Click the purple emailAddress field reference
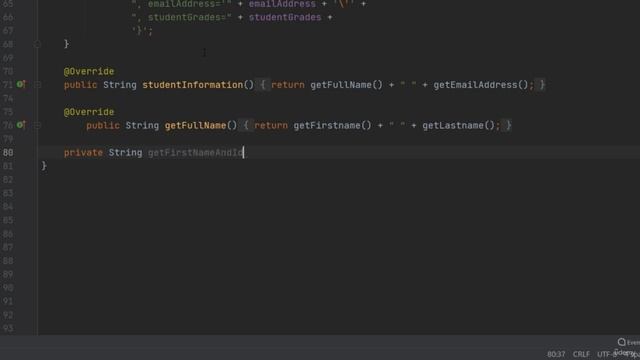Screen dimensions: 640x360 pyautogui.click(x=282, y=4)
